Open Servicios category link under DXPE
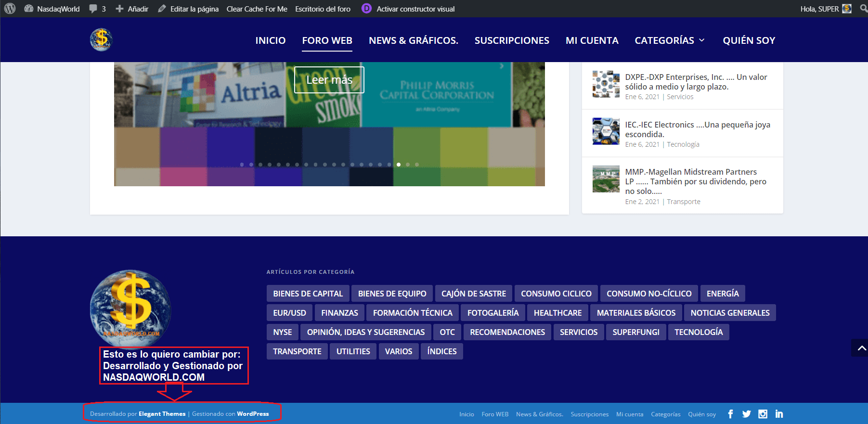 coord(680,97)
